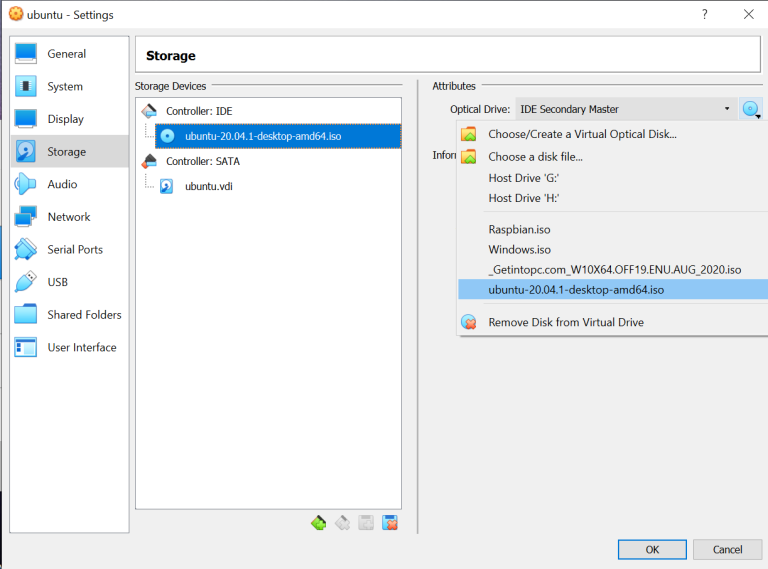
Task: Open the System settings category
Action: coord(65,87)
